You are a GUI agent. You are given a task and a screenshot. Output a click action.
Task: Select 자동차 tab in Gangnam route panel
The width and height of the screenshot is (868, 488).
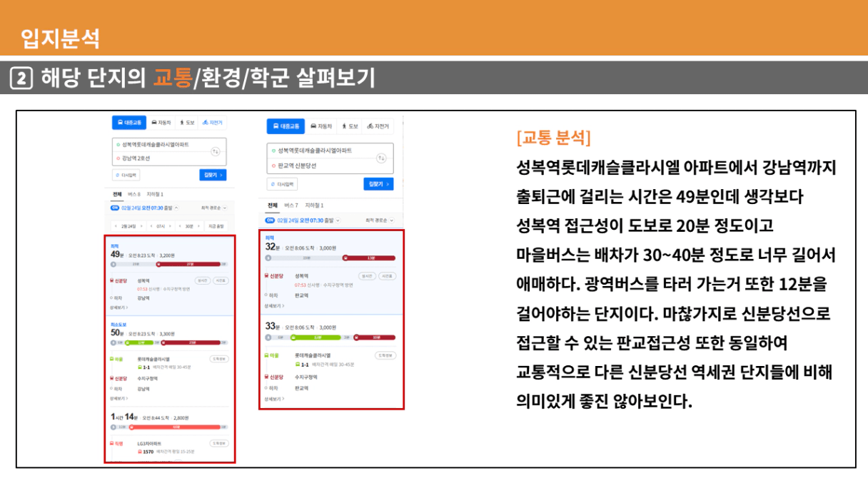(x=161, y=123)
